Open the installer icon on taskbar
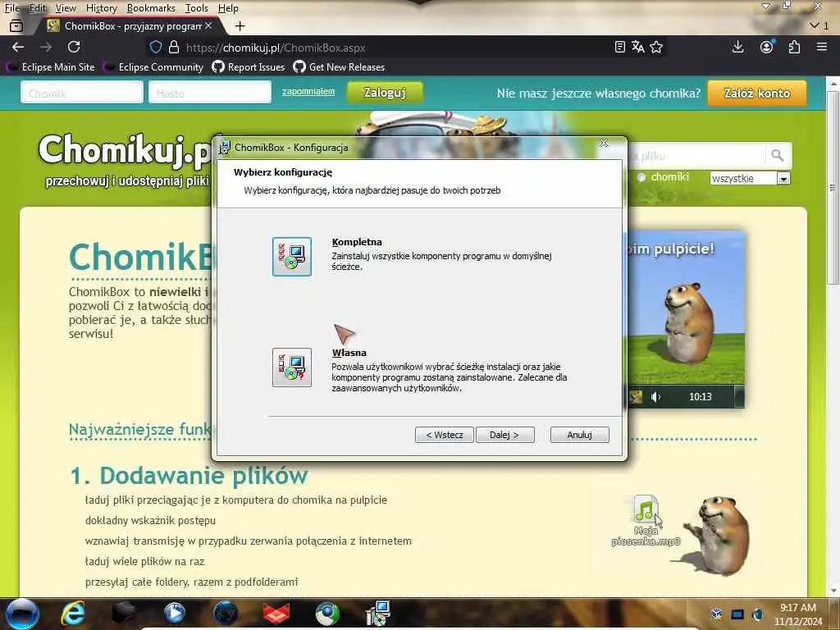840x630 pixels. [377, 613]
